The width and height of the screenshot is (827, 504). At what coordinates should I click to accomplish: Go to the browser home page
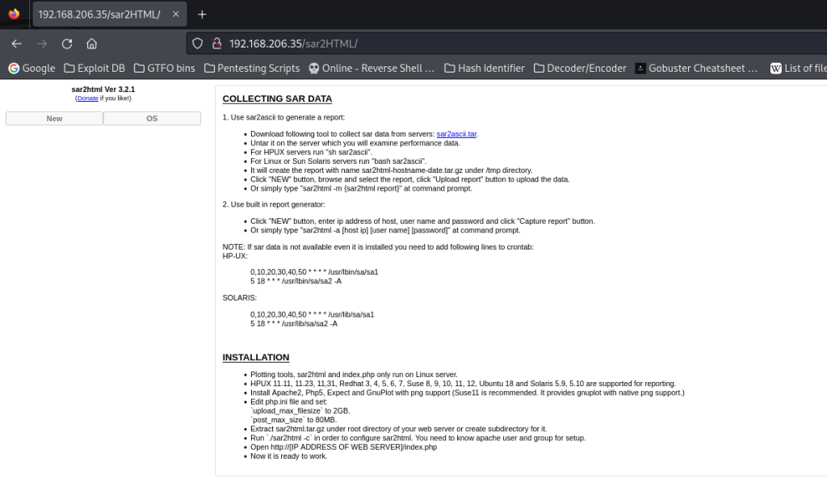[x=92, y=44]
